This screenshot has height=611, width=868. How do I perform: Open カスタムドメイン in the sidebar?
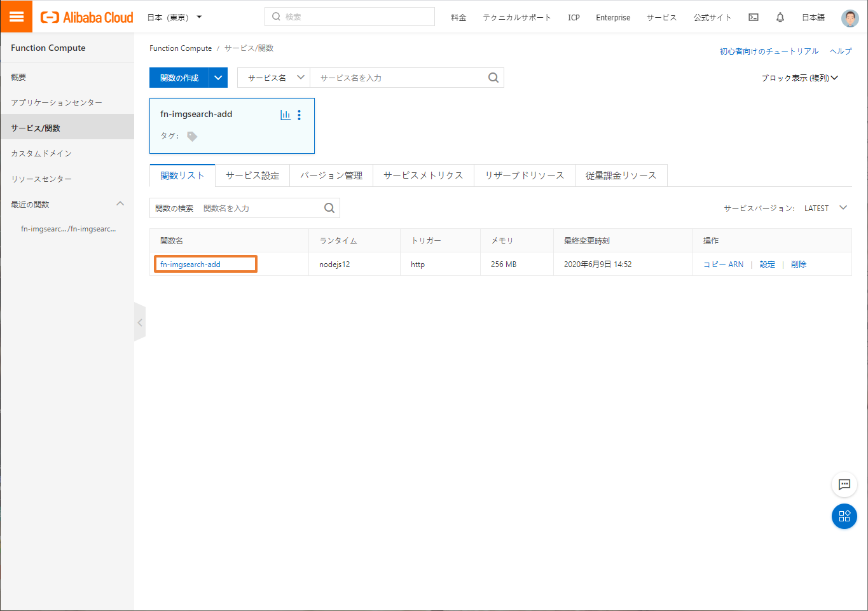click(67, 153)
